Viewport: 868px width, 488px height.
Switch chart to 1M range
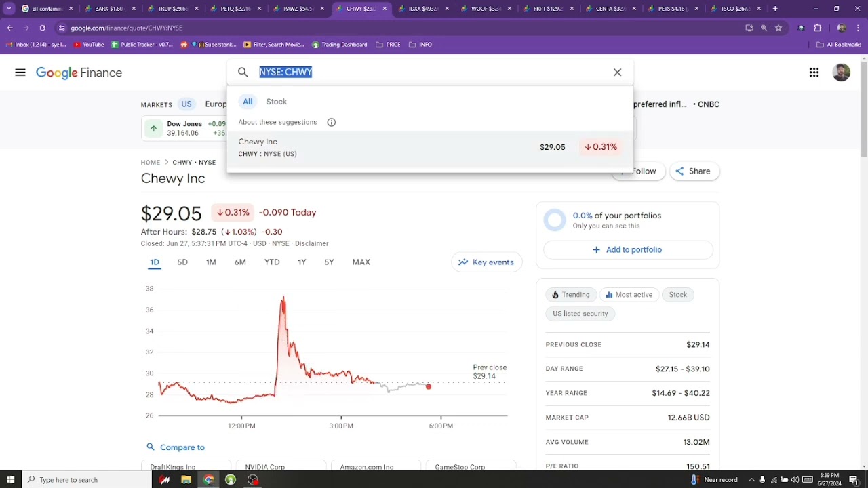pyautogui.click(x=211, y=262)
